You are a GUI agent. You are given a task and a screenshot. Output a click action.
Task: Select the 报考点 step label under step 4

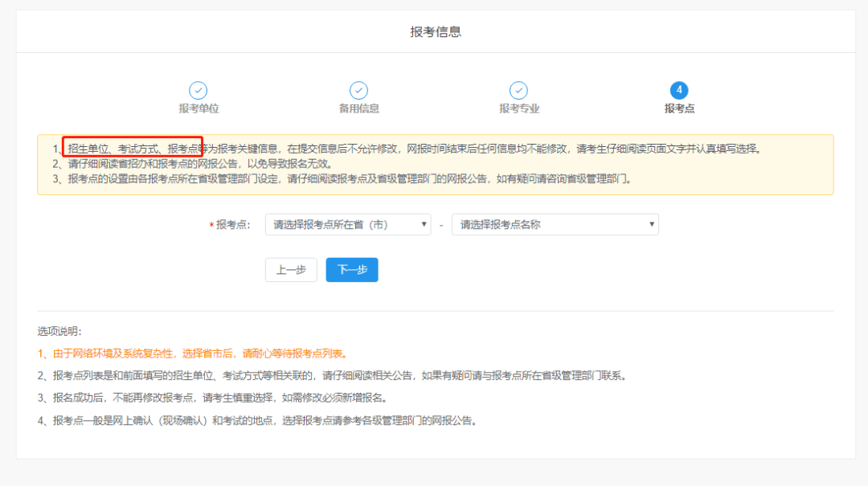(x=679, y=108)
